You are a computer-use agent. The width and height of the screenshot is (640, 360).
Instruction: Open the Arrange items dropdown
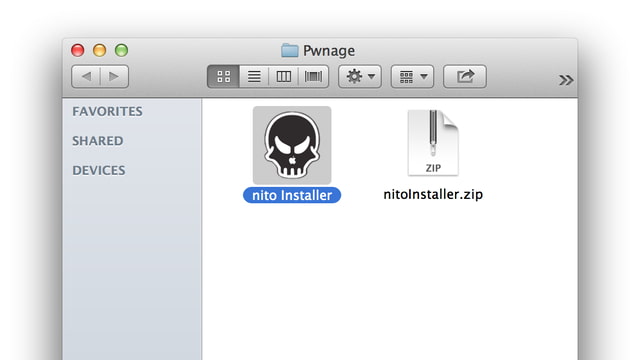pos(412,76)
